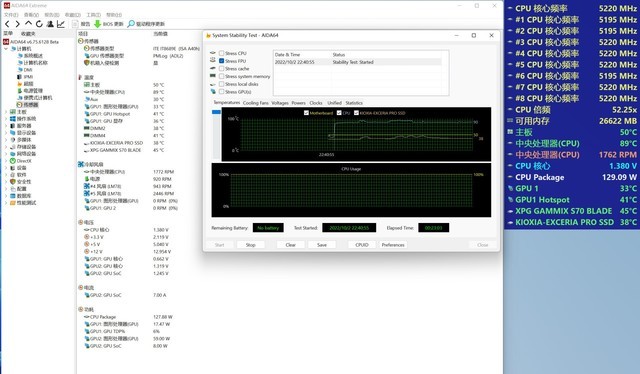
Task: Click the 驱动程序更新 magnifier icon
Action: 131,24
